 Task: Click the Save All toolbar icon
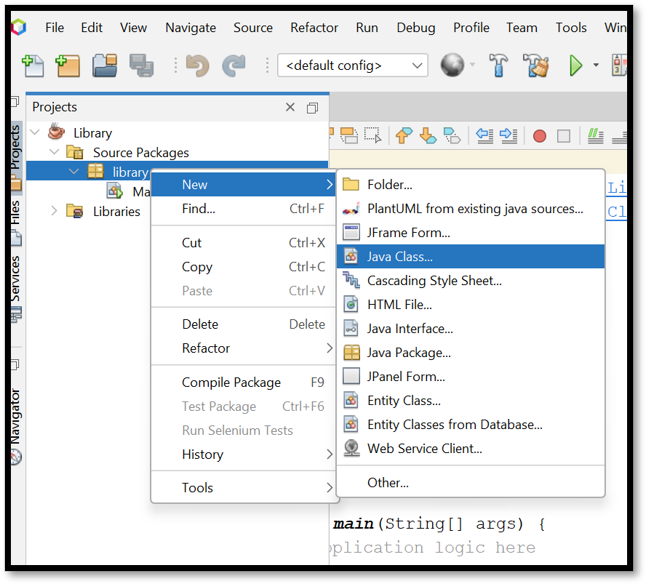point(141,65)
